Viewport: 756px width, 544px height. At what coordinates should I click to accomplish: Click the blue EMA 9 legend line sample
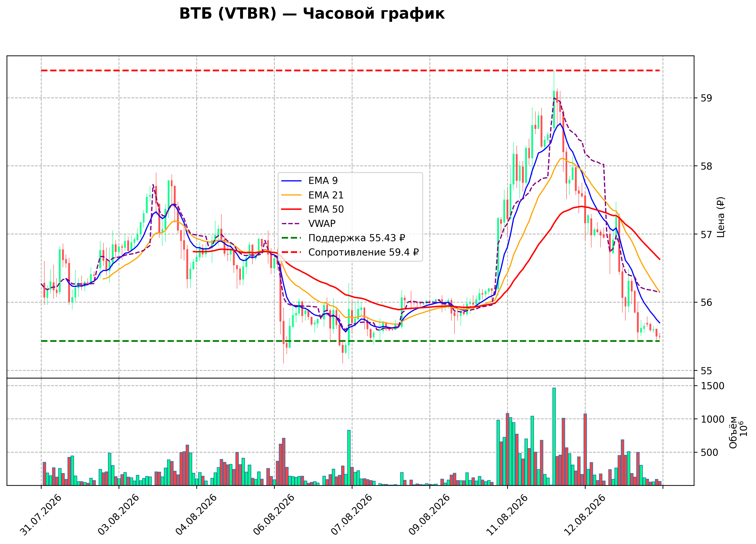point(291,181)
